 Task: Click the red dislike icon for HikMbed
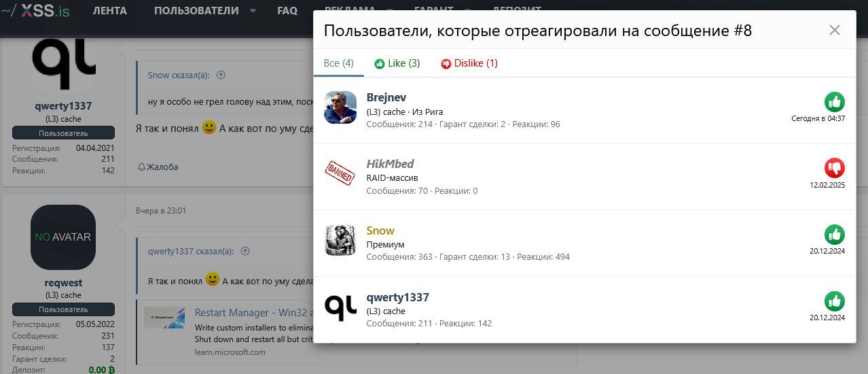coord(835,168)
